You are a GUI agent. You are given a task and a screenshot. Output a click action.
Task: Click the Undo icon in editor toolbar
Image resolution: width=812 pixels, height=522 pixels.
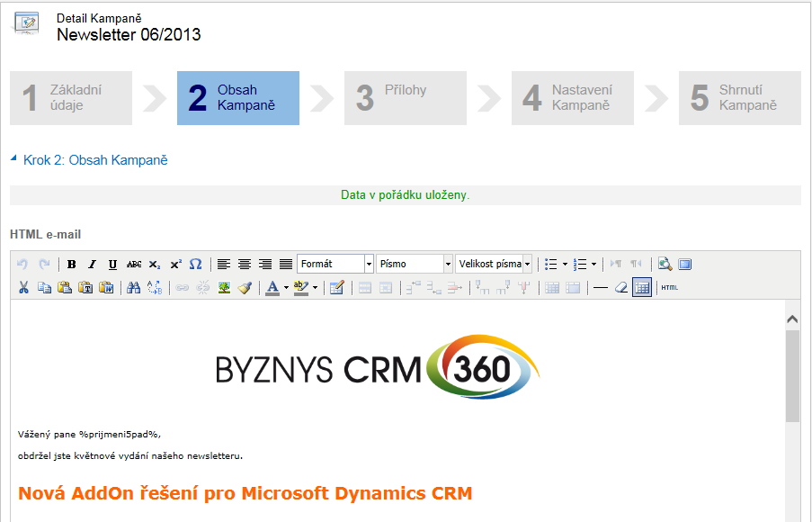point(22,264)
